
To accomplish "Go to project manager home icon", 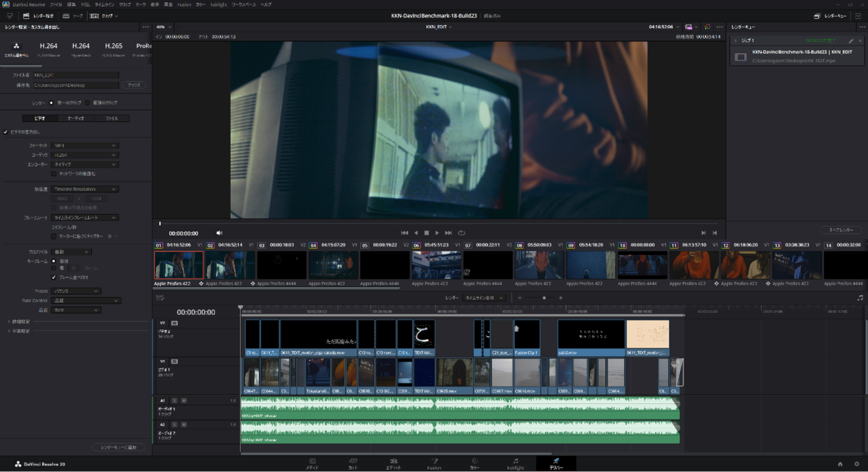I will (x=840, y=464).
